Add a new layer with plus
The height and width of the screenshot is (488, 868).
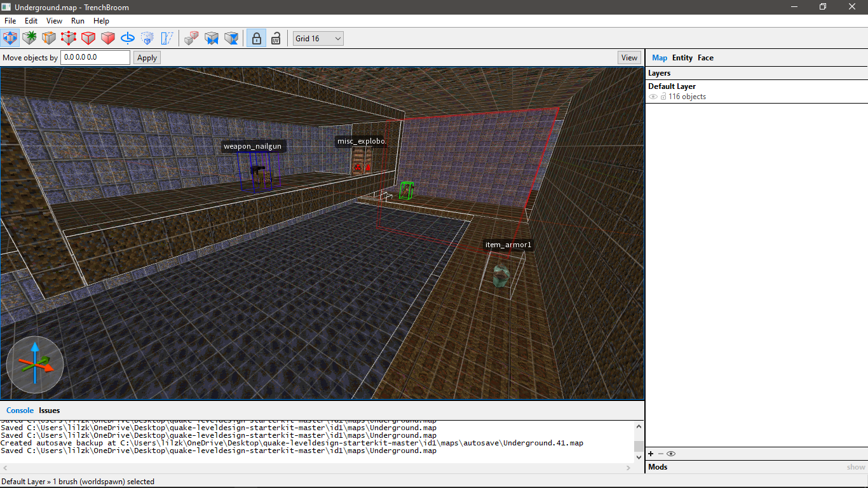point(651,454)
